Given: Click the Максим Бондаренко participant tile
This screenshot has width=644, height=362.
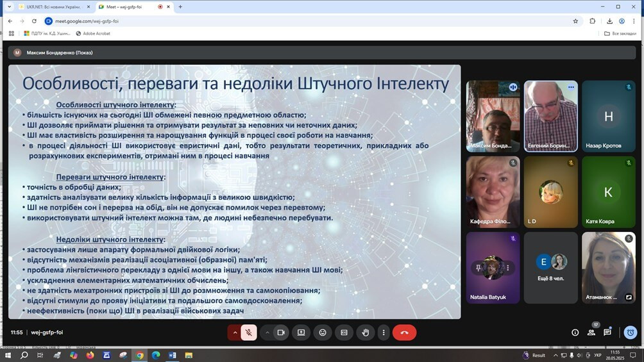Looking at the screenshot, I should [x=493, y=116].
